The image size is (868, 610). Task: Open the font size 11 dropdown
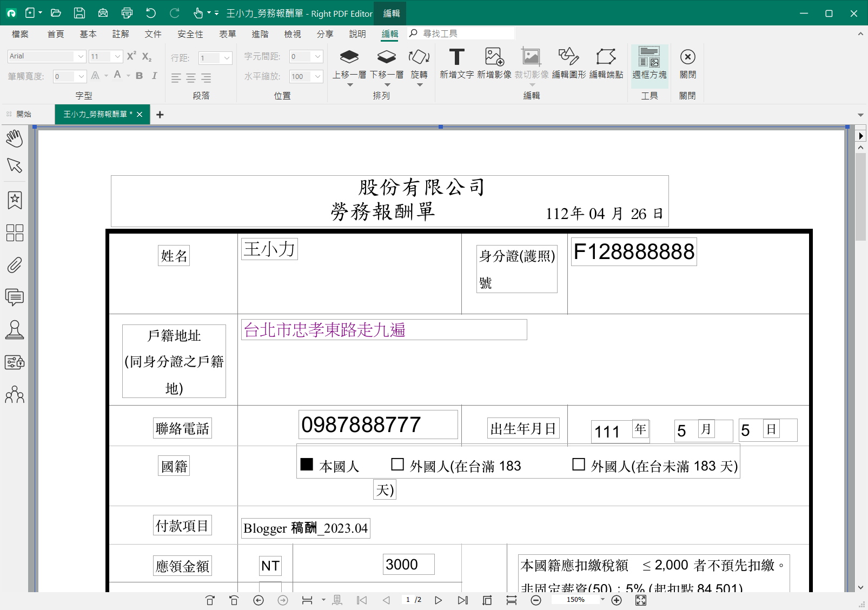(117, 56)
